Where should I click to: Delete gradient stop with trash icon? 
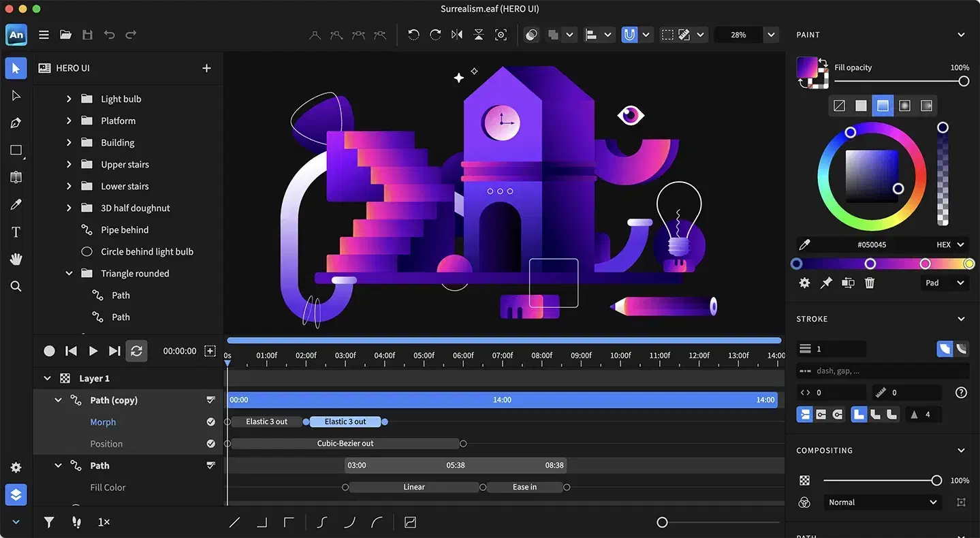click(x=870, y=283)
